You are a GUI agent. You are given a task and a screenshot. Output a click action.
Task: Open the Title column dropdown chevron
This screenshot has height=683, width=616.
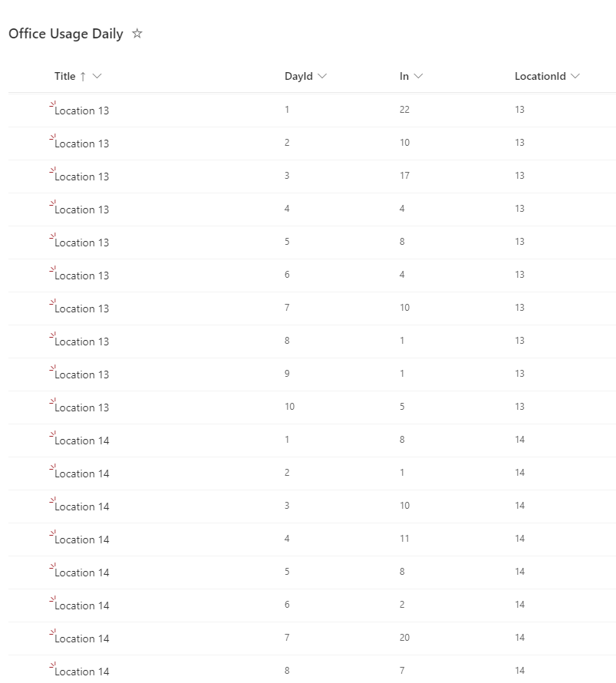[x=97, y=76]
